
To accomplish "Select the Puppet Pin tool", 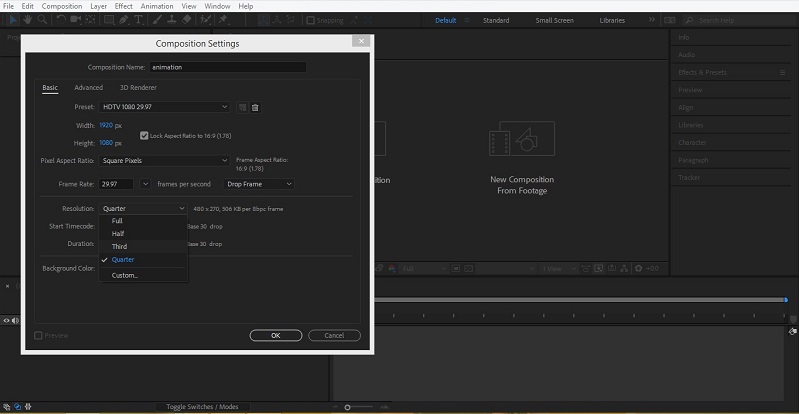I will 223,20.
